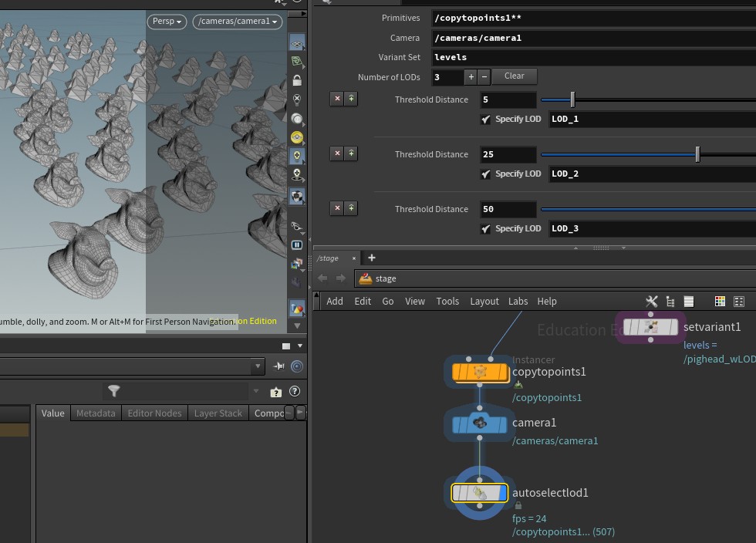This screenshot has width=756, height=543.
Task: Open the /cameras/camera1 camera dropdown
Action: pyautogui.click(x=238, y=22)
